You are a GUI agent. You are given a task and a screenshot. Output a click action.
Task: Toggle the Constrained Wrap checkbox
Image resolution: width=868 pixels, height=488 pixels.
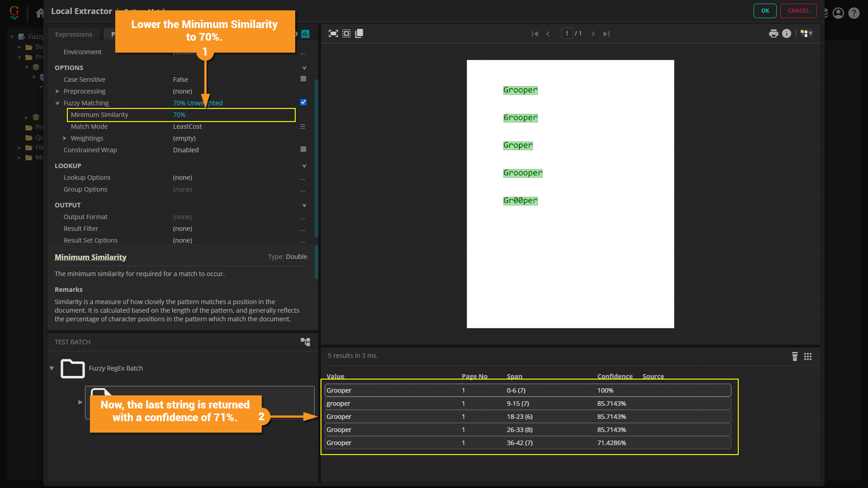click(x=303, y=150)
